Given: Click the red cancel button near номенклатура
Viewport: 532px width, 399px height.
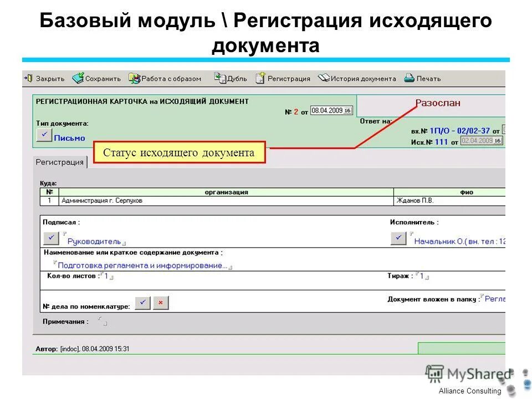Looking at the screenshot, I should pyautogui.click(x=160, y=303).
